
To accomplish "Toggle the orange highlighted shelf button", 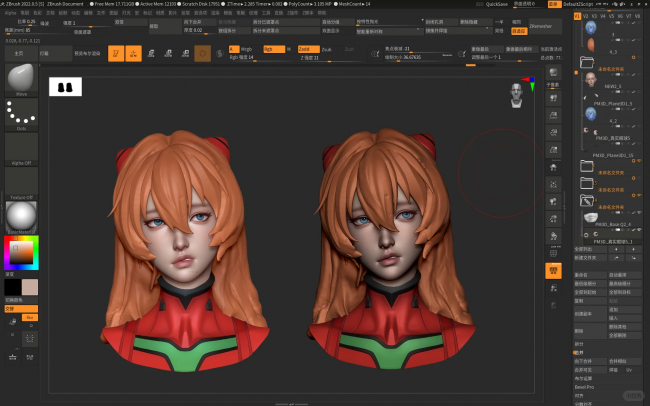I will pyautogui.click(x=553, y=271).
